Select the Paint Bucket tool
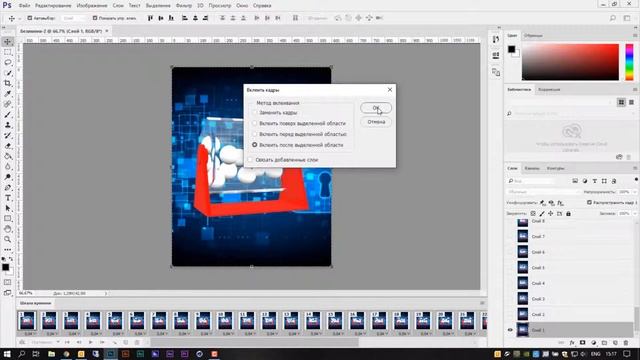Screen dimensions: 640x360 click(x=8, y=156)
